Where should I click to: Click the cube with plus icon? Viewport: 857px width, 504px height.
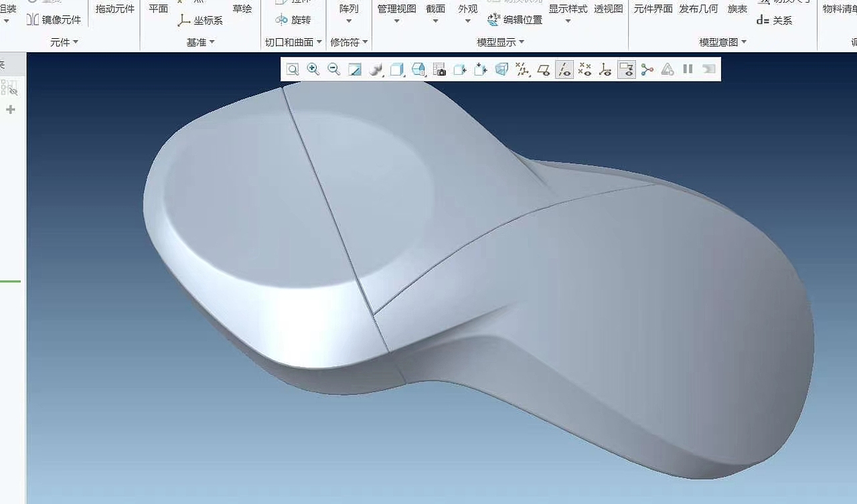[x=481, y=70]
